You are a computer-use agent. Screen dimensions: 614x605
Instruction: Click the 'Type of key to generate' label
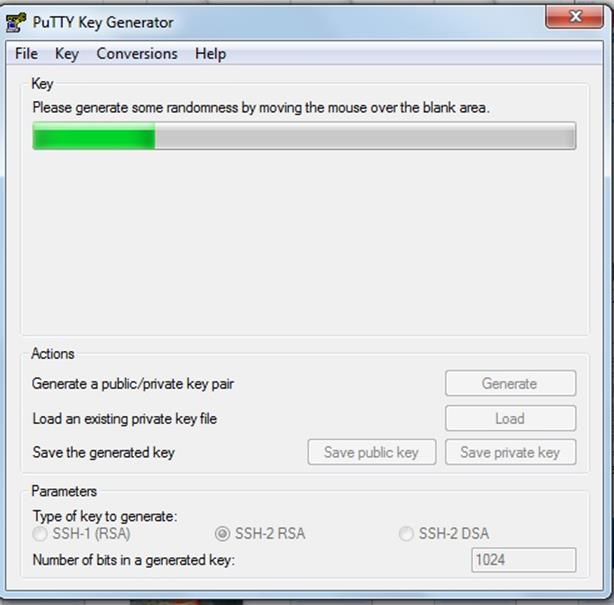(105, 516)
